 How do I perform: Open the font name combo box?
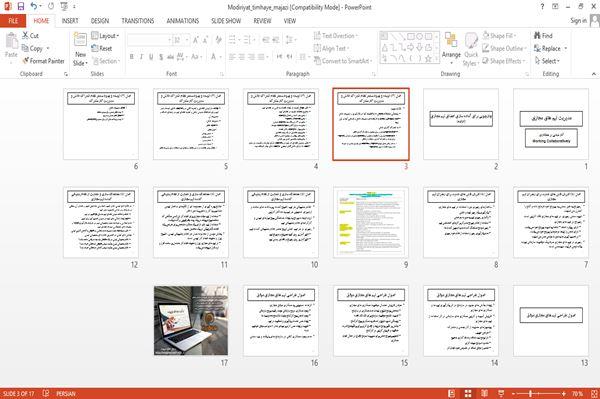149,40
